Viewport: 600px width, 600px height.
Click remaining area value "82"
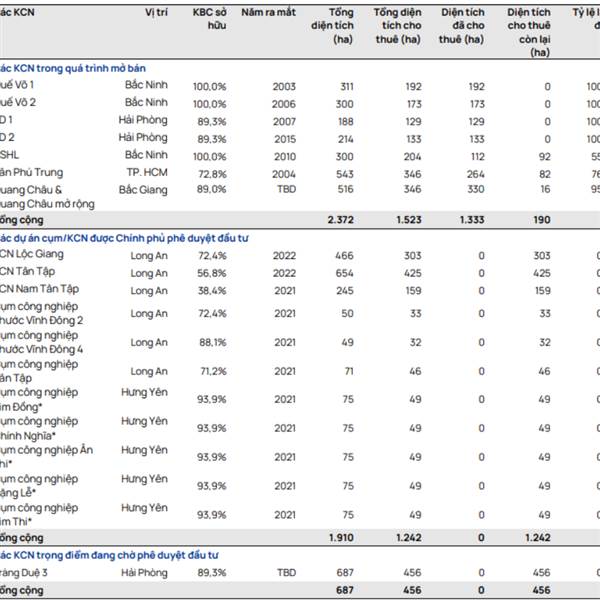pos(545,174)
